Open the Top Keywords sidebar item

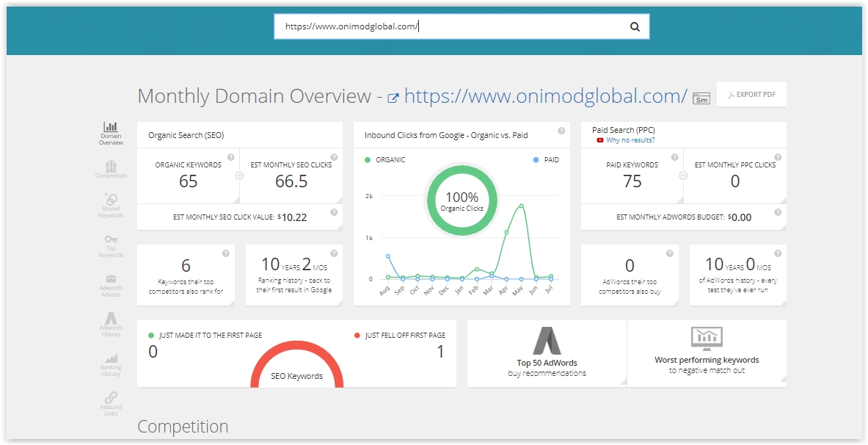[x=111, y=246]
